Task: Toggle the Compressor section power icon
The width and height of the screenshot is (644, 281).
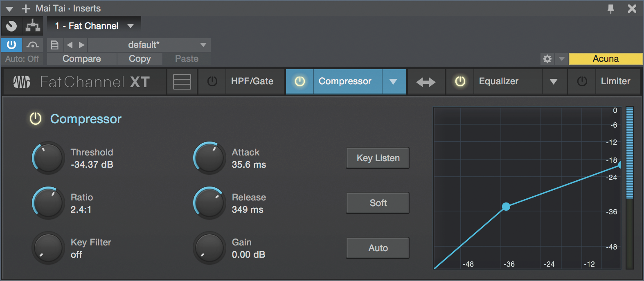Action: click(x=36, y=119)
